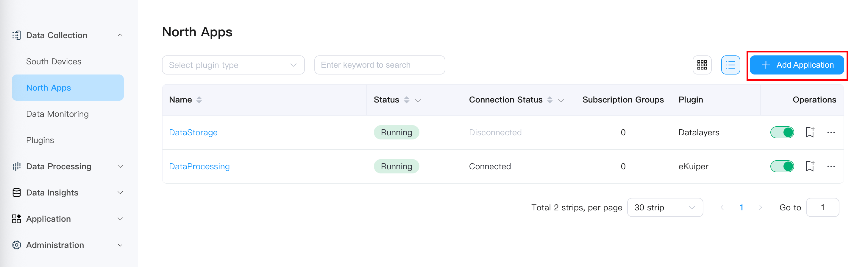The height and width of the screenshot is (267, 868).
Task: Switch to grid card view icon
Action: tap(702, 65)
